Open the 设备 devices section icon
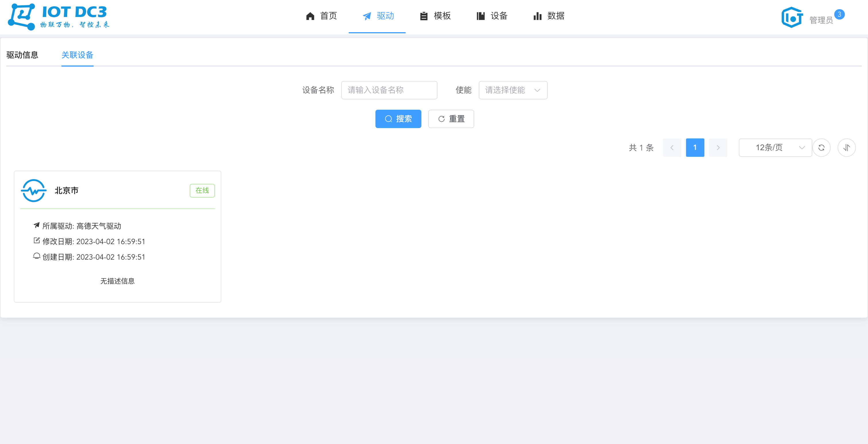868x444 pixels. 480,16
